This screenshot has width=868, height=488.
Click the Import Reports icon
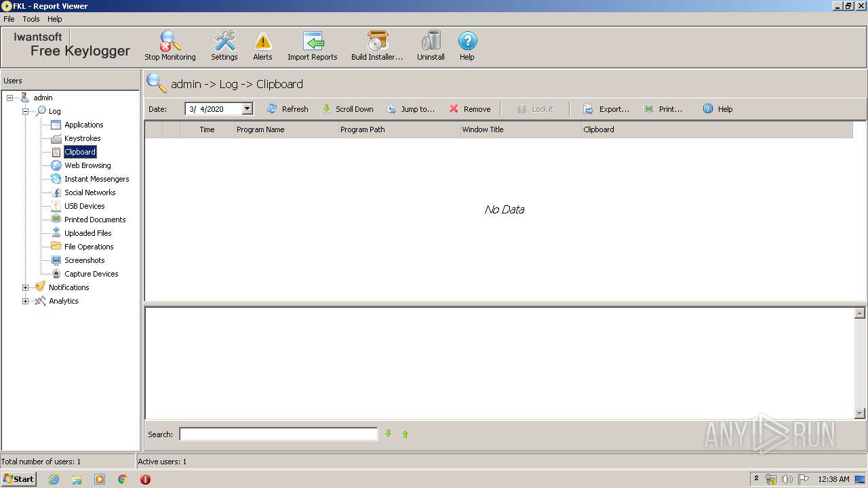(313, 45)
